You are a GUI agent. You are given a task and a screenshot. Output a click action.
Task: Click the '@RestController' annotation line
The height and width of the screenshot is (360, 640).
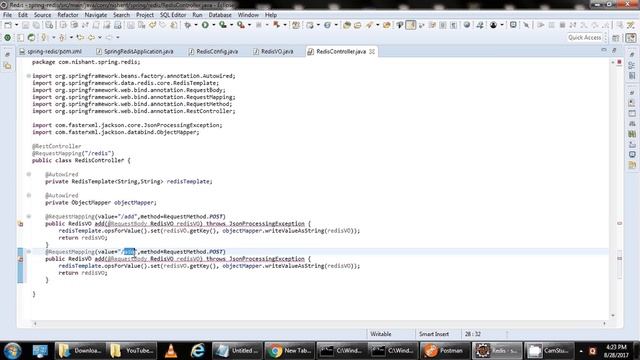(57, 146)
